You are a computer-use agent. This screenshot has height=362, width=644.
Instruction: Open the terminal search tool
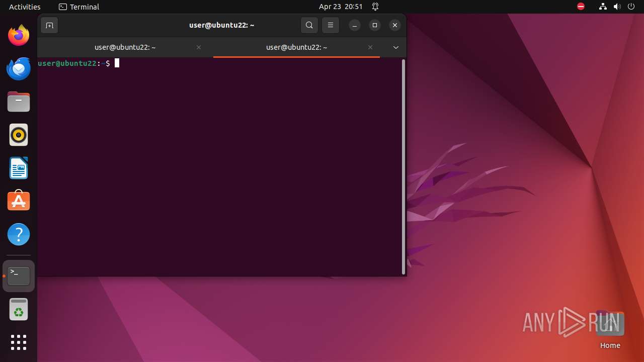pos(309,25)
